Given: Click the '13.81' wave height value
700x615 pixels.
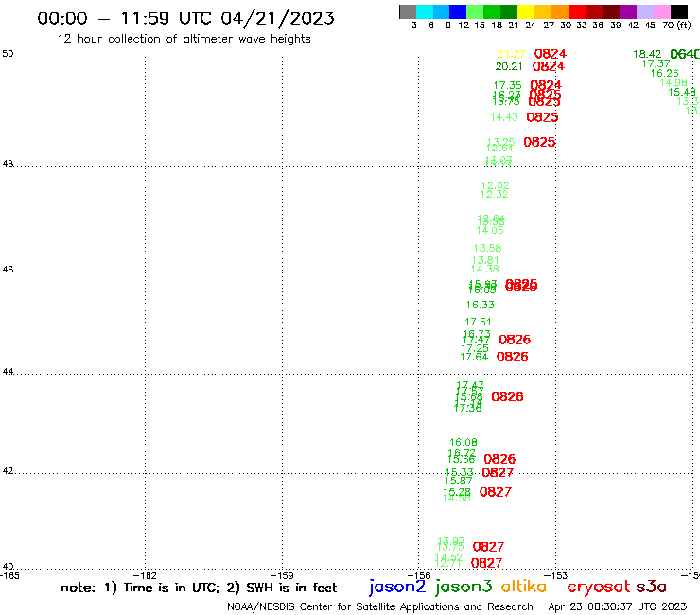Looking at the screenshot, I should pyautogui.click(x=485, y=260).
